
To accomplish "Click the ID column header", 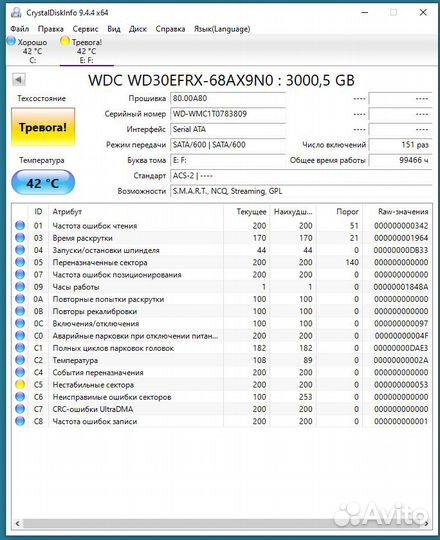I will (38, 211).
